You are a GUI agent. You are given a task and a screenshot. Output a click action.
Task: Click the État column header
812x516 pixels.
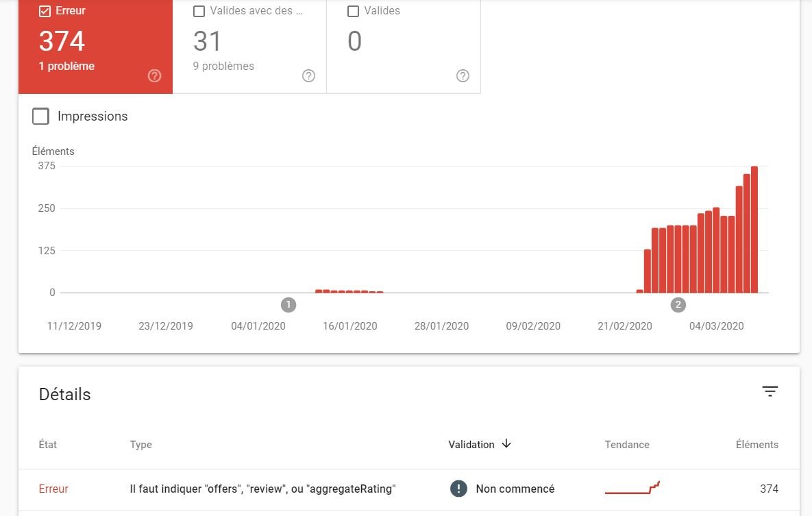(48, 445)
